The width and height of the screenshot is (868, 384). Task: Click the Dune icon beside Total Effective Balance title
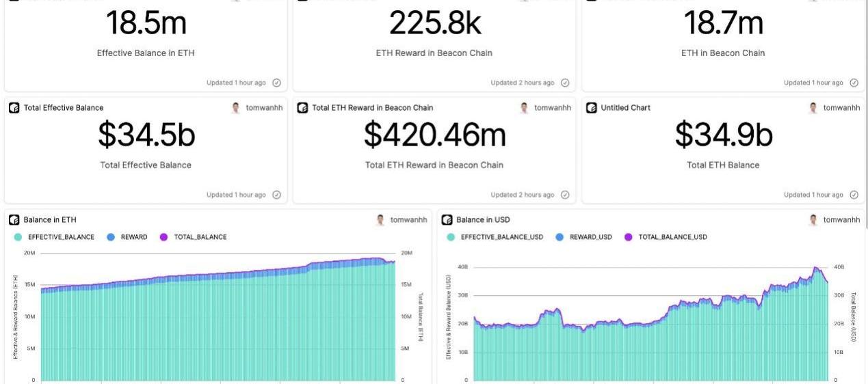(x=14, y=108)
